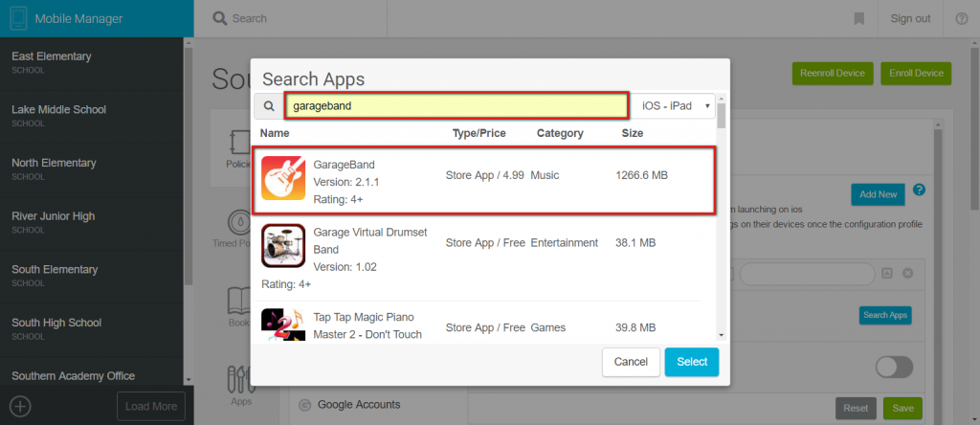The height and width of the screenshot is (425, 980).
Task: Open the iOS - iPad platform dropdown
Action: pyautogui.click(x=673, y=106)
